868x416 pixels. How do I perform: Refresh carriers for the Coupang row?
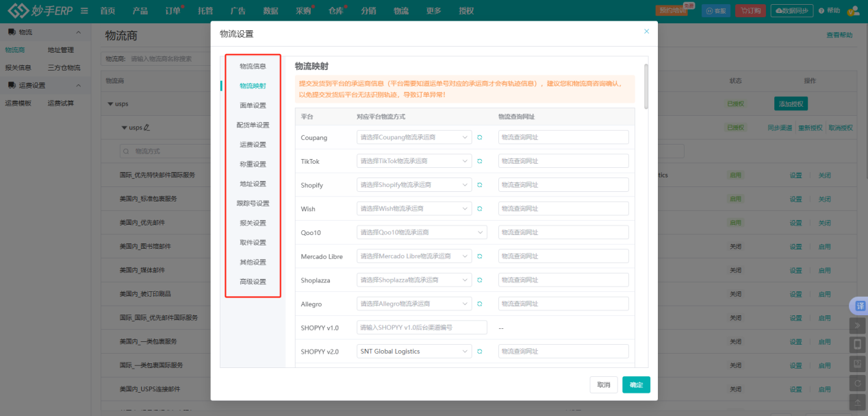479,138
